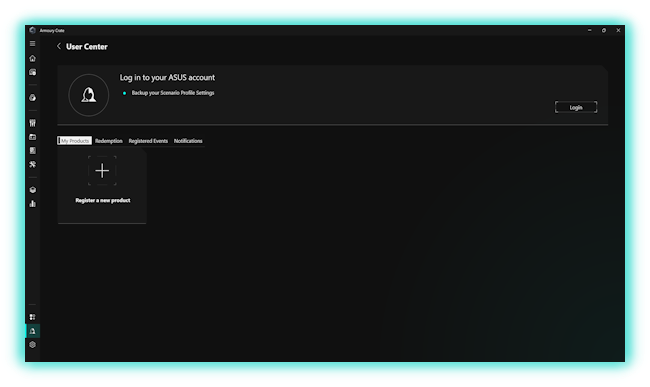This screenshot has width=650, height=387.
Task: Open the calendar-style icon below the sliders
Action: 33,137
